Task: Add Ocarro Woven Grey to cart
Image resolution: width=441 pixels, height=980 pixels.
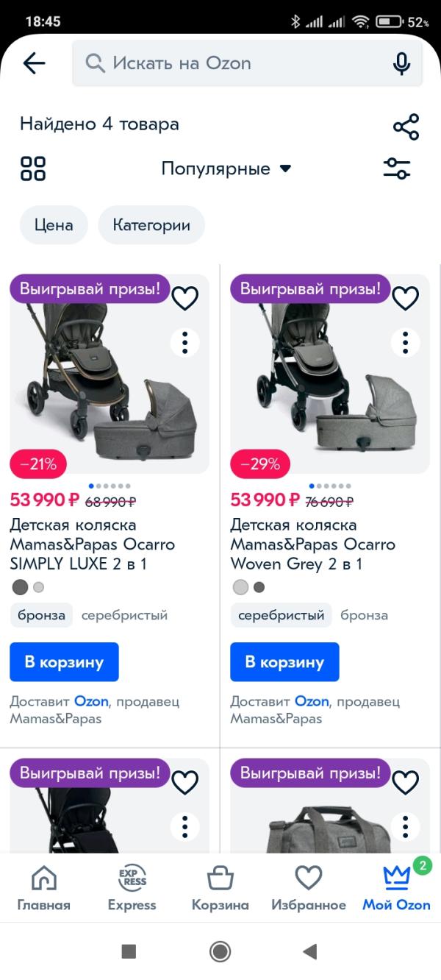Action: coord(284,662)
